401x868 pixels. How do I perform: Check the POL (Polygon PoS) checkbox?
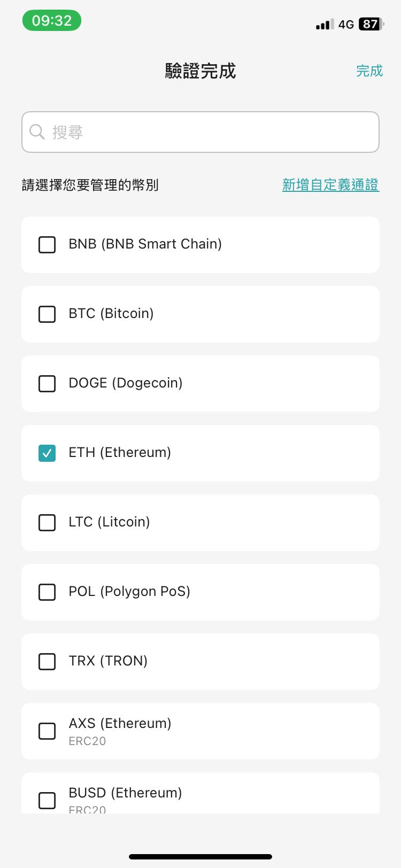pos(47,592)
